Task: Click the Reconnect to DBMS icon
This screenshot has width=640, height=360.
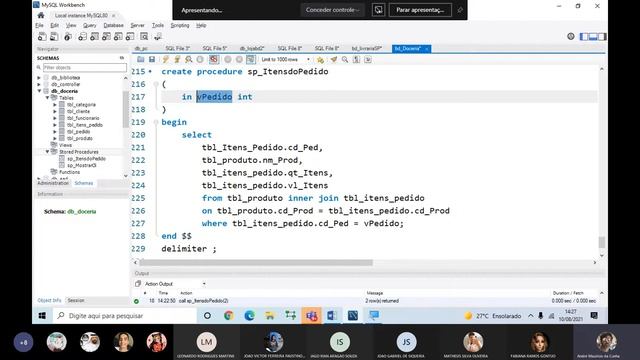Action: pyautogui.click(x=158, y=37)
